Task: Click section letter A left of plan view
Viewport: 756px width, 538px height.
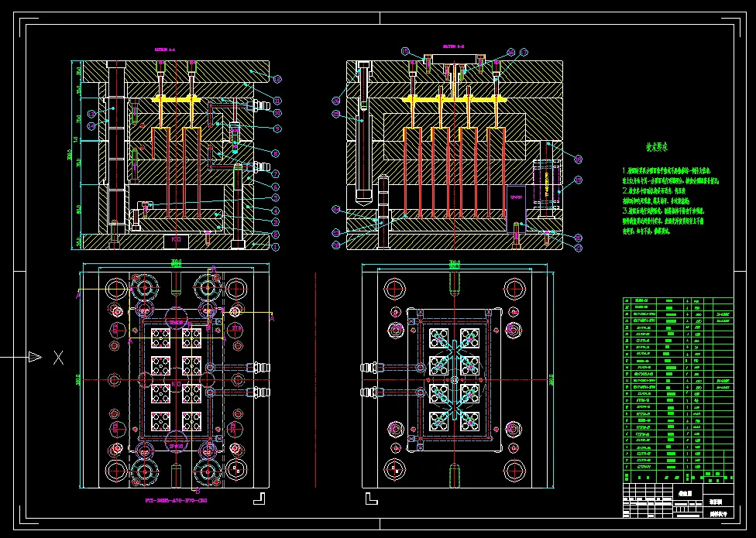Action: tap(78, 296)
